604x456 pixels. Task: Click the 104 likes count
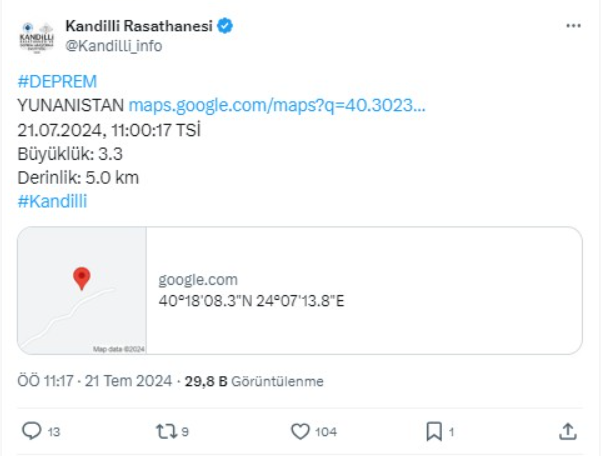click(324, 432)
